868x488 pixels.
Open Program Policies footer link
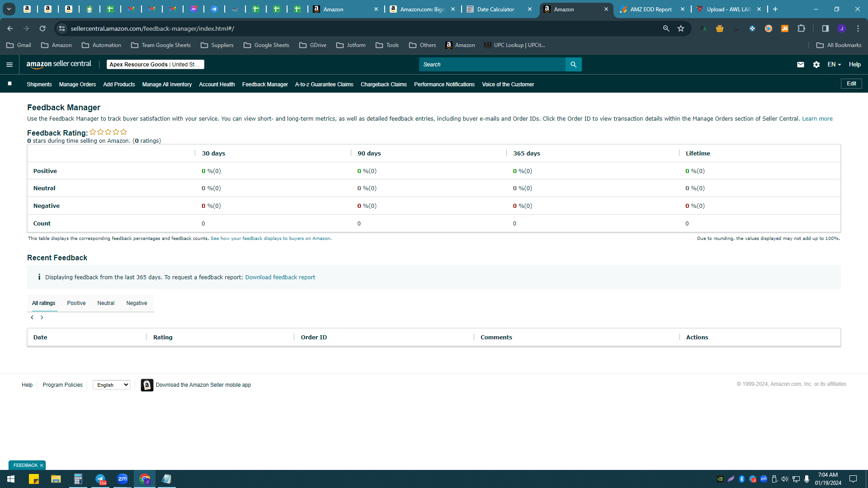click(x=63, y=385)
